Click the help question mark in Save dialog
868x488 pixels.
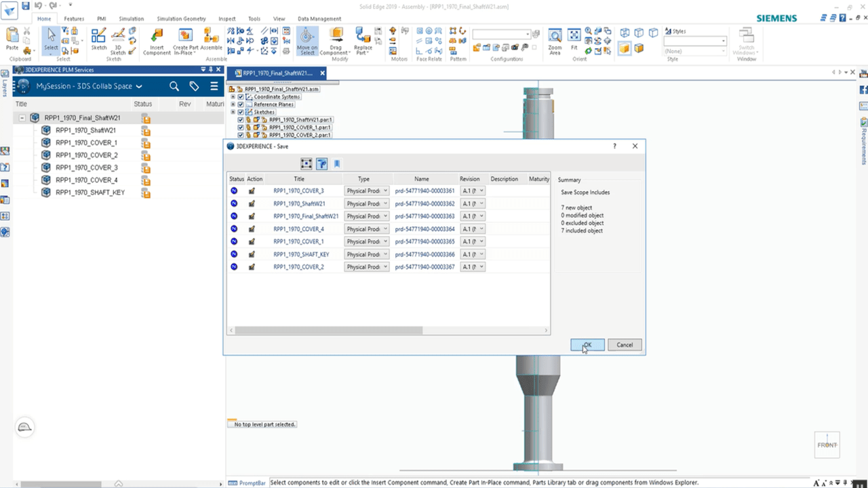coord(615,146)
